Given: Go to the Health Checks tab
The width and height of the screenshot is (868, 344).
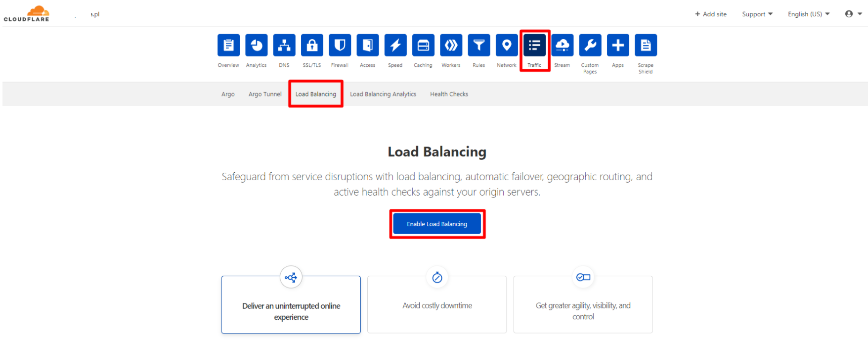Looking at the screenshot, I should click(449, 94).
